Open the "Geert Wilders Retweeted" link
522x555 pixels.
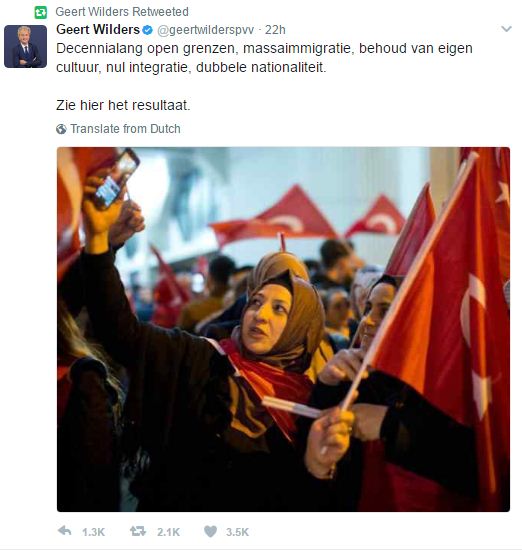tap(122, 12)
